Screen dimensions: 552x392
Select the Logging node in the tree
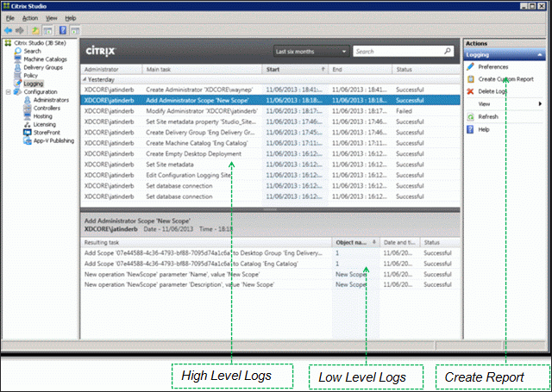tap(34, 84)
